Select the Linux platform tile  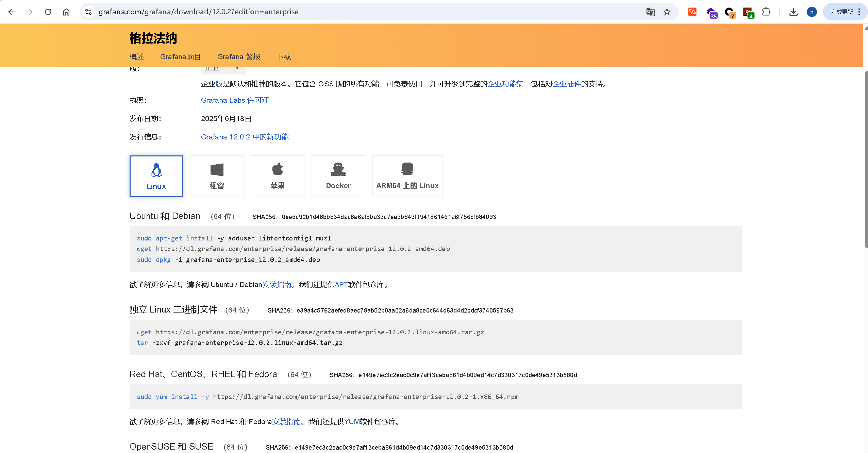click(x=156, y=176)
